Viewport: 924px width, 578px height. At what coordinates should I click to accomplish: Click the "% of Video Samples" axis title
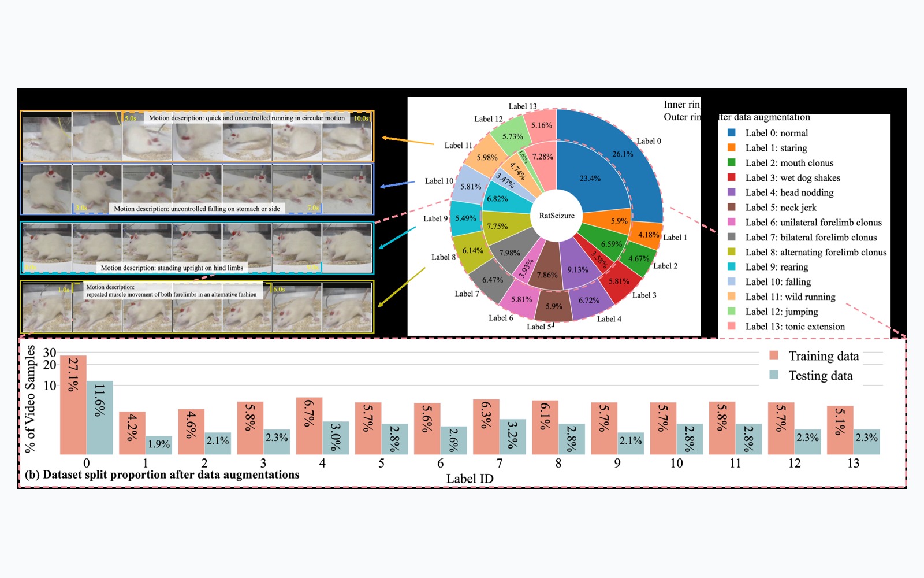(x=31, y=399)
